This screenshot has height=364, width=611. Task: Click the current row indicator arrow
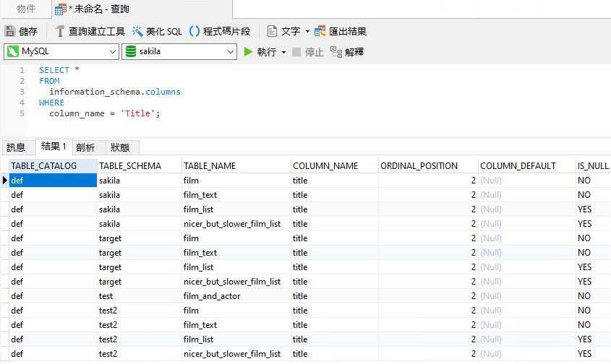pos(4,181)
